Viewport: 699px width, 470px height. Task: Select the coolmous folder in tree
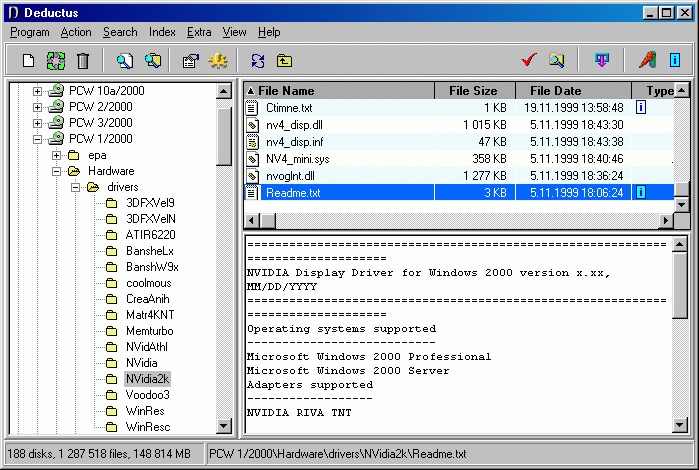tap(149, 283)
